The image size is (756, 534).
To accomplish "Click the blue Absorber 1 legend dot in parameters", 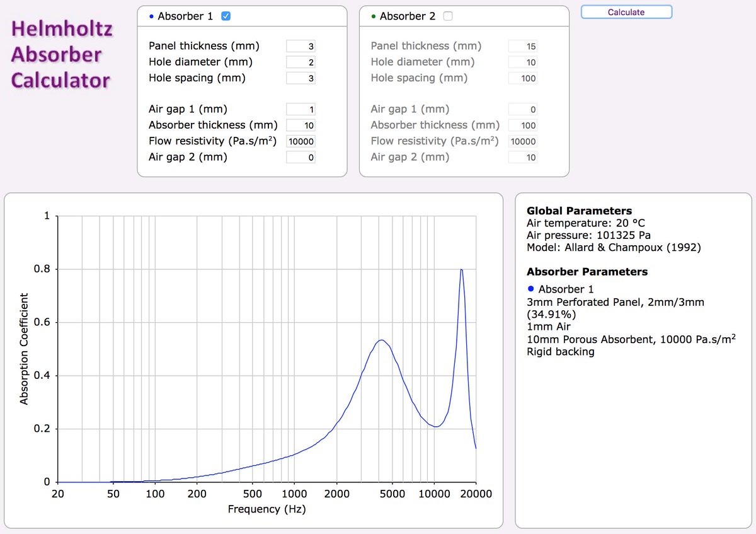I will tap(530, 289).
